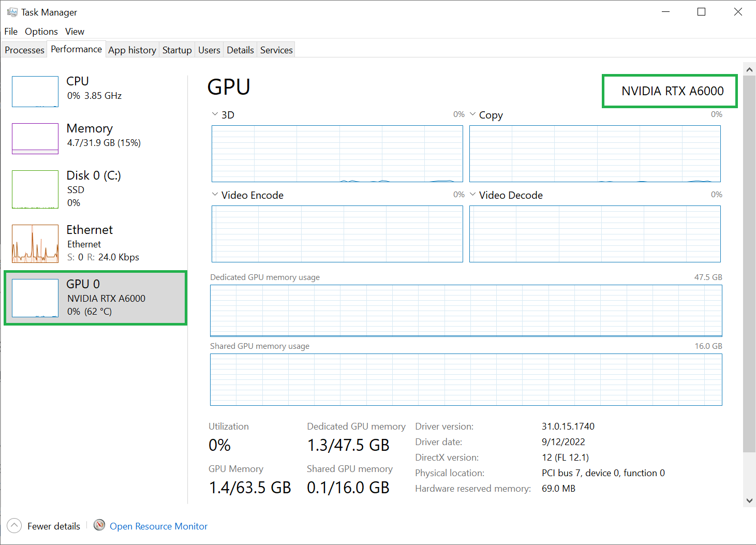The image size is (756, 545).
Task: Collapse the Copy graph section
Action: 472,114
